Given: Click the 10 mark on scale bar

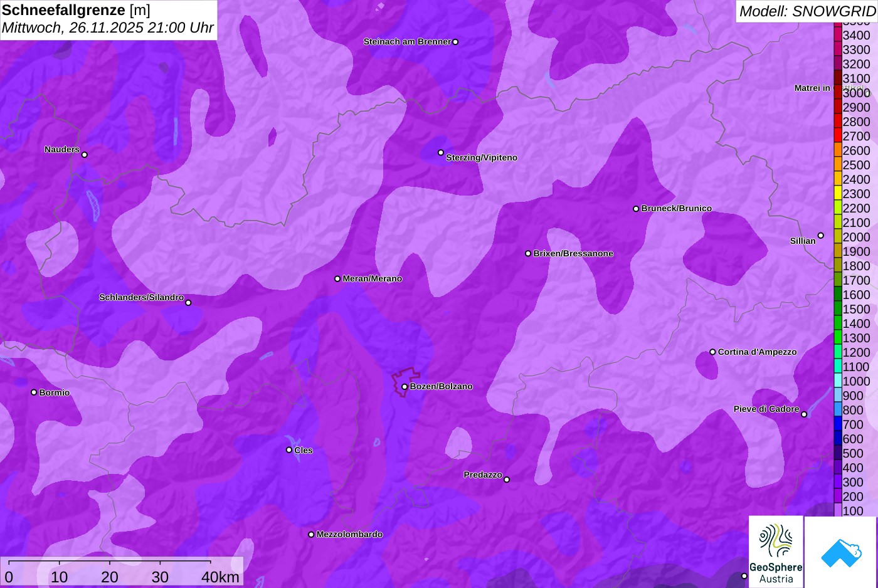Looking at the screenshot, I should coord(60,577).
